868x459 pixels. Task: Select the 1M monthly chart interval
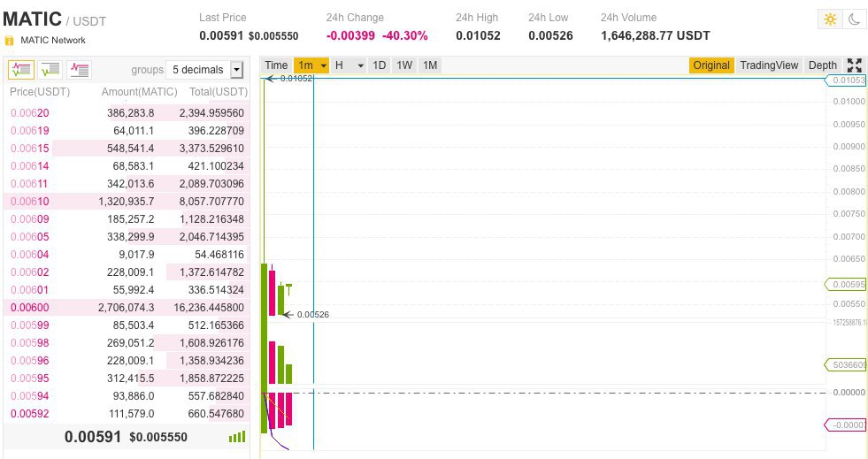(430, 65)
